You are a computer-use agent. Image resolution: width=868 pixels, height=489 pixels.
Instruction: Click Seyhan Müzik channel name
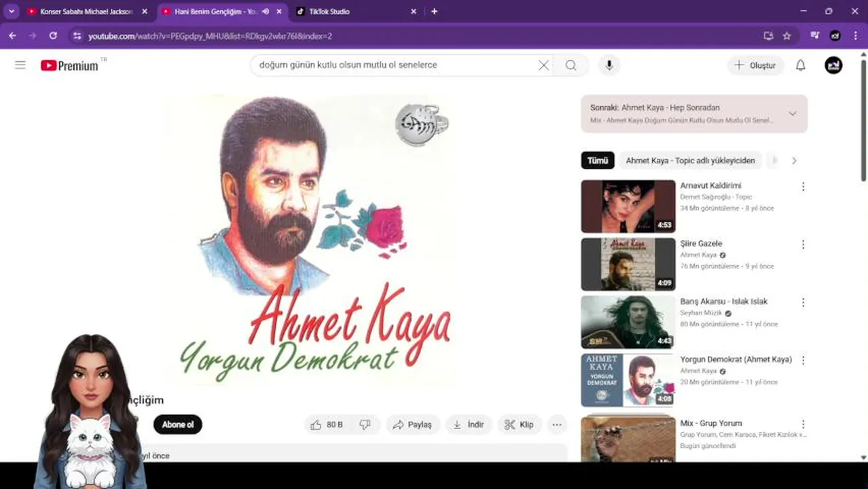pyautogui.click(x=702, y=313)
